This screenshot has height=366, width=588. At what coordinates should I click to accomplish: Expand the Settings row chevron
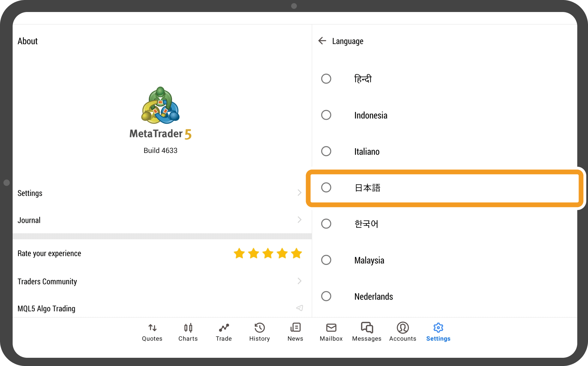coord(299,193)
